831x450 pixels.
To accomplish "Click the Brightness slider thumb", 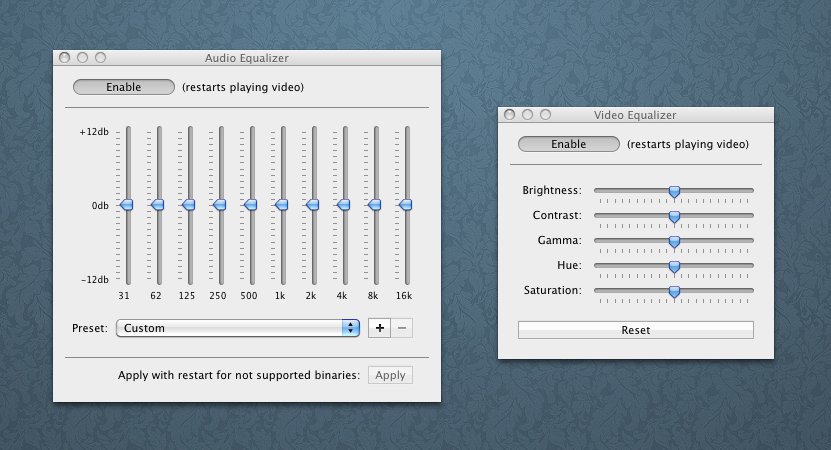I will click(x=674, y=191).
